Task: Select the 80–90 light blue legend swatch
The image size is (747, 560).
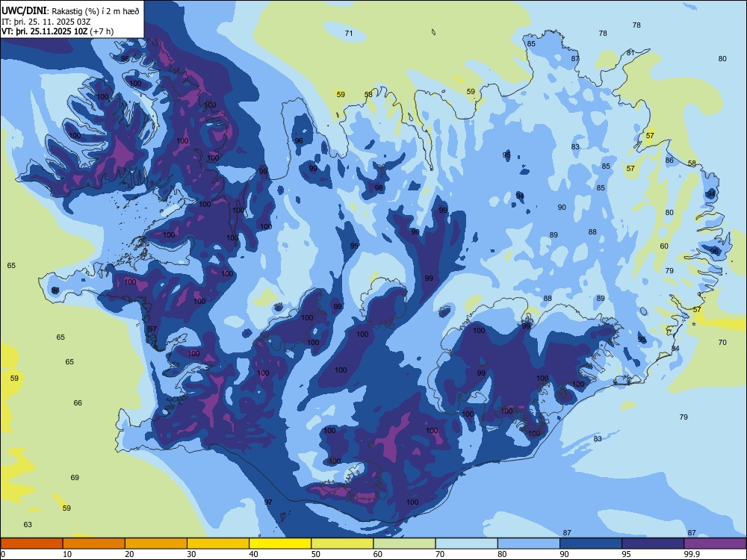Action: (x=529, y=544)
